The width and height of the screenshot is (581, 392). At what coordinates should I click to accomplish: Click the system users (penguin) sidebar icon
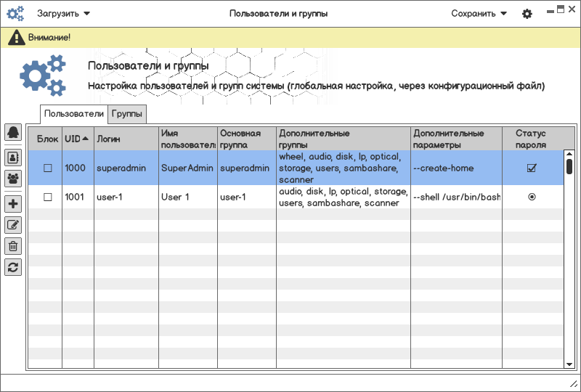13,132
